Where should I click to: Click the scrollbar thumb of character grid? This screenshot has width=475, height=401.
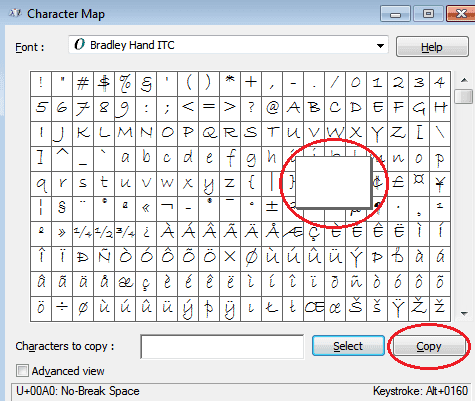coord(463,96)
